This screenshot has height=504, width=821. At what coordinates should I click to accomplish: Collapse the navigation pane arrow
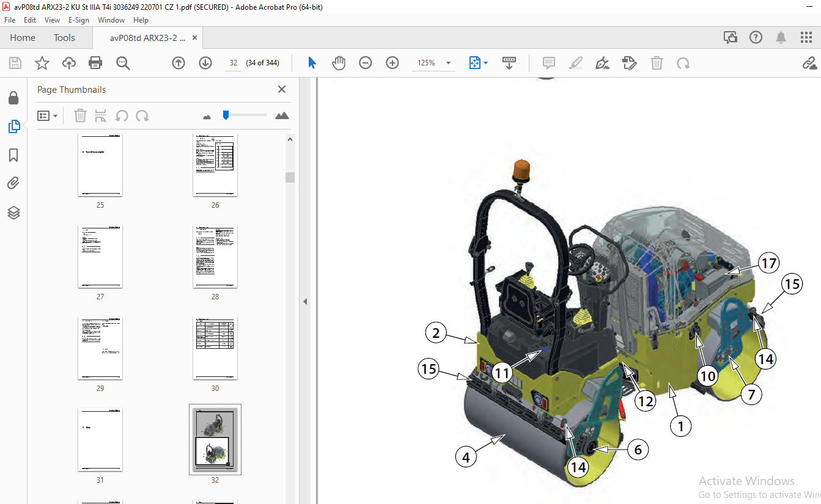[305, 301]
